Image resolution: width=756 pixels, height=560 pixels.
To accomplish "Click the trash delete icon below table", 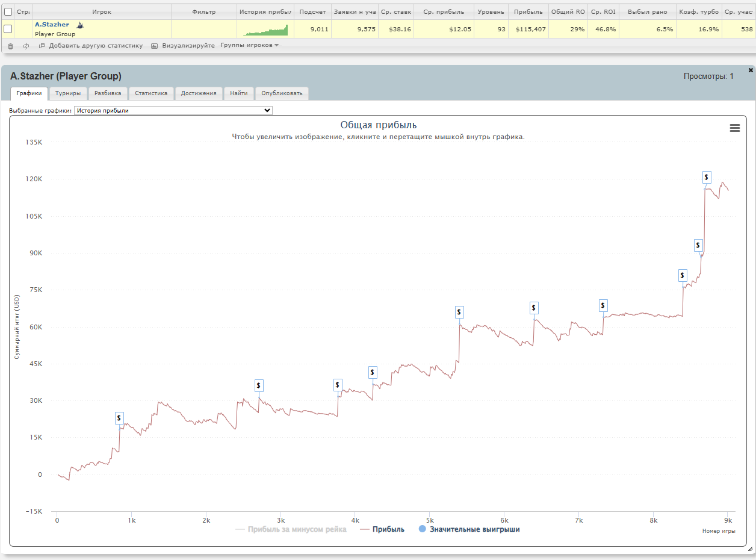I will (10, 46).
